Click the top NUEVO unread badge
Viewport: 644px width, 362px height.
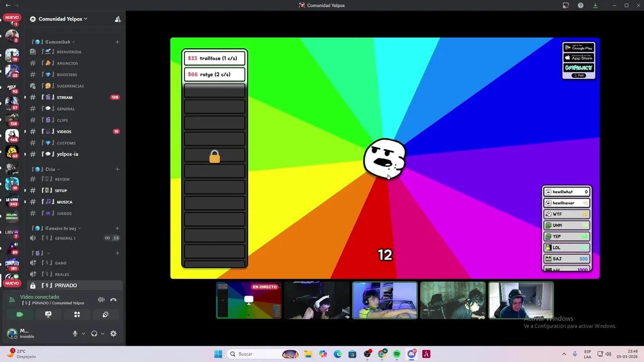(x=12, y=18)
